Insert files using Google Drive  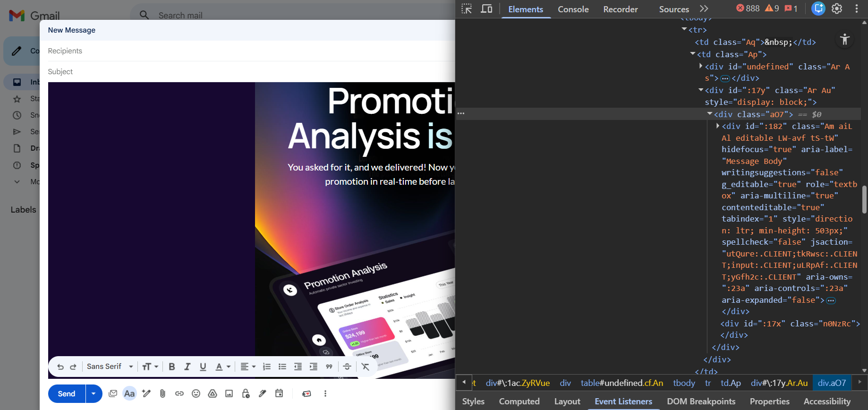coord(213,393)
